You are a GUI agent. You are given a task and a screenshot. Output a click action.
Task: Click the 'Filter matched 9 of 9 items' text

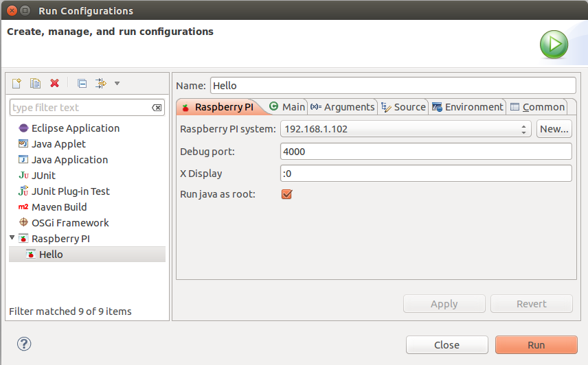coord(70,311)
